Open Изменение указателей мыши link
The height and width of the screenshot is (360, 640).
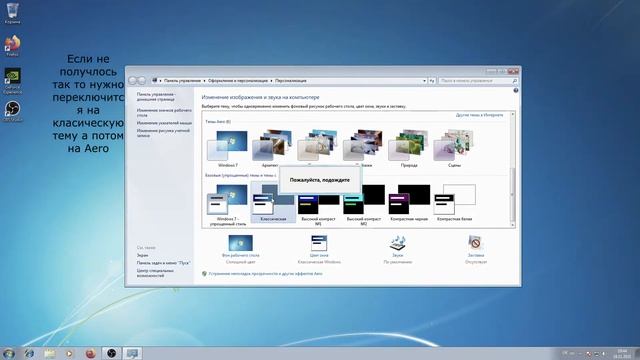coord(164,123)
